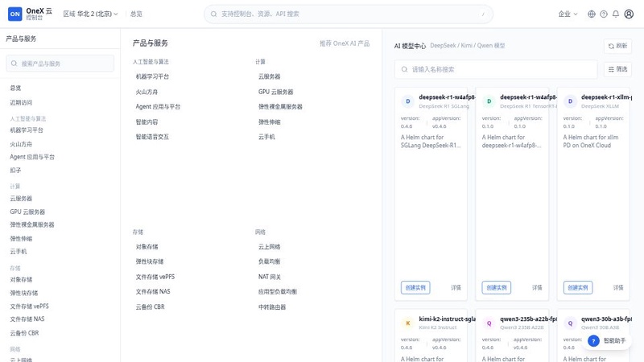Click the 推荐 OneX AI 产品 link
The height and width of the screenshot is (362, 644).
(345, 43)
